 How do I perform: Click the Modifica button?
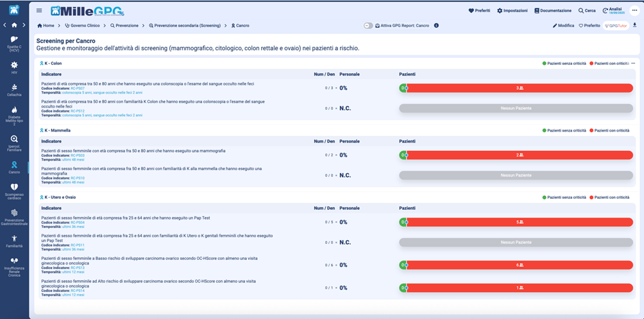tap(563, 26)
